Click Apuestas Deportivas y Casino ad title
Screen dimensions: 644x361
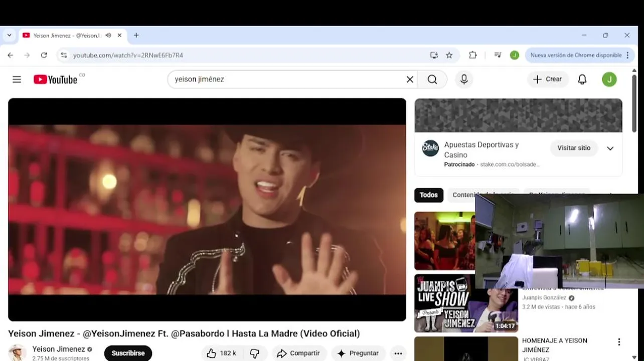coord(481,149)
